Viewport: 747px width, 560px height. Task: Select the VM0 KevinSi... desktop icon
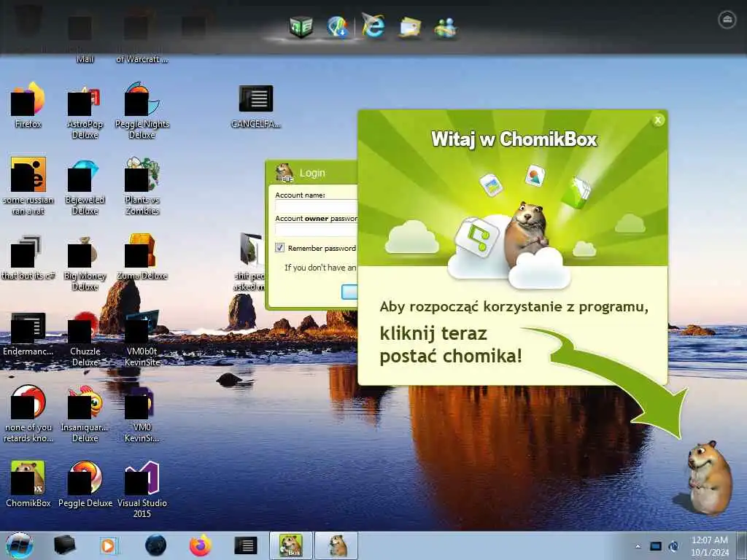[x=142, y=413]
